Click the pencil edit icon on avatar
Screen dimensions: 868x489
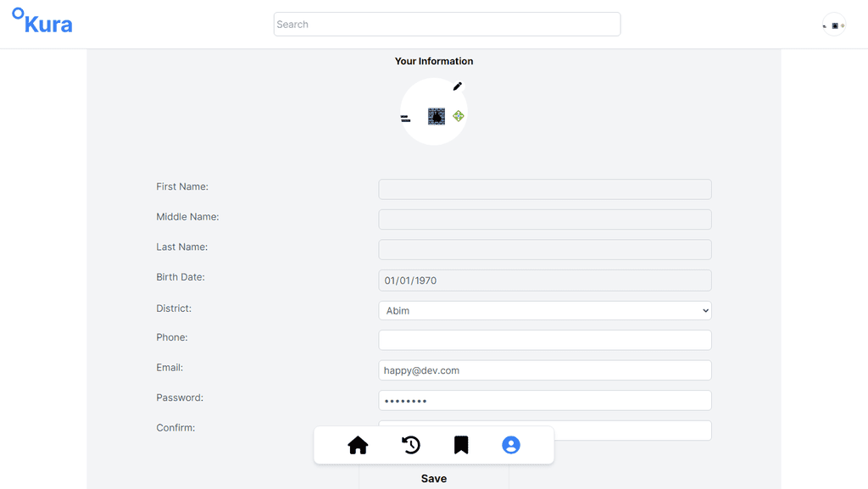tap(457, 86)
